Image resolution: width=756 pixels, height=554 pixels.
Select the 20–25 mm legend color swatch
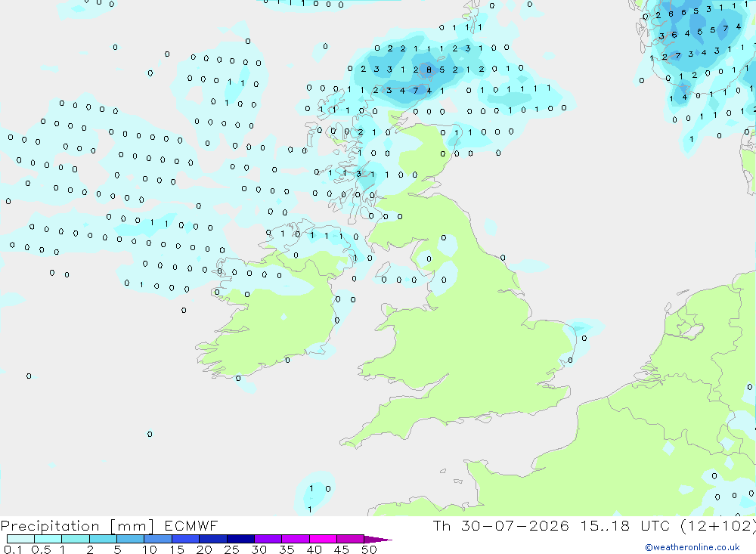[x=213, y=539]
